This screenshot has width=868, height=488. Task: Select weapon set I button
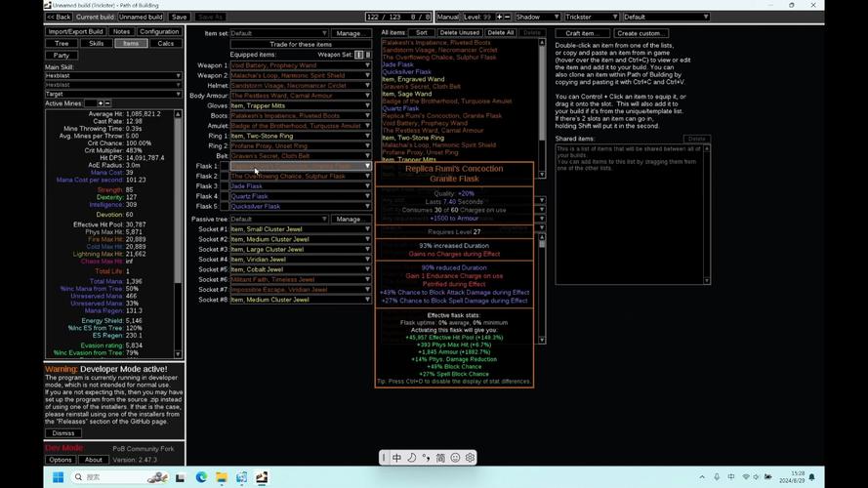tap(358, 55)
